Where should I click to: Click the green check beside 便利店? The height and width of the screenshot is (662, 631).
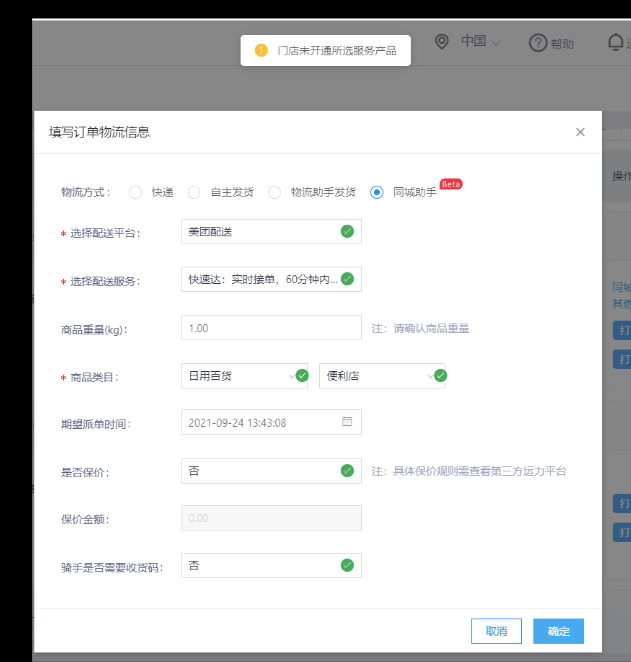[440, 375]
